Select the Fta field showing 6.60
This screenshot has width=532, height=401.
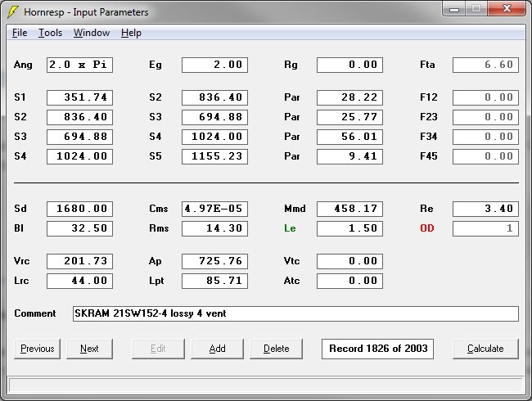pos(485,65)
